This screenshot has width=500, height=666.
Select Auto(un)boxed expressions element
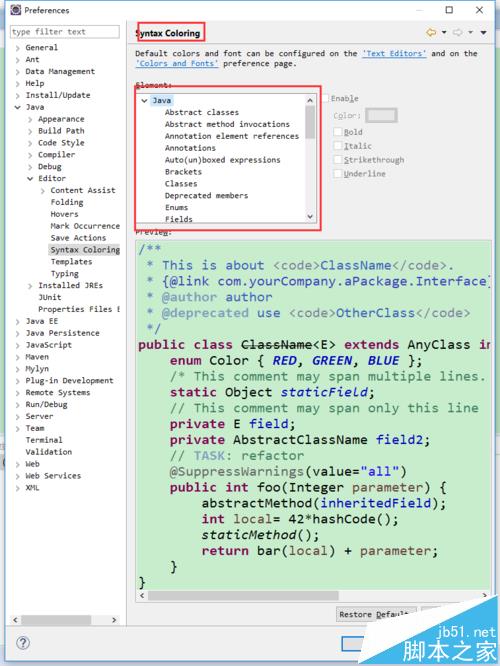223,160
